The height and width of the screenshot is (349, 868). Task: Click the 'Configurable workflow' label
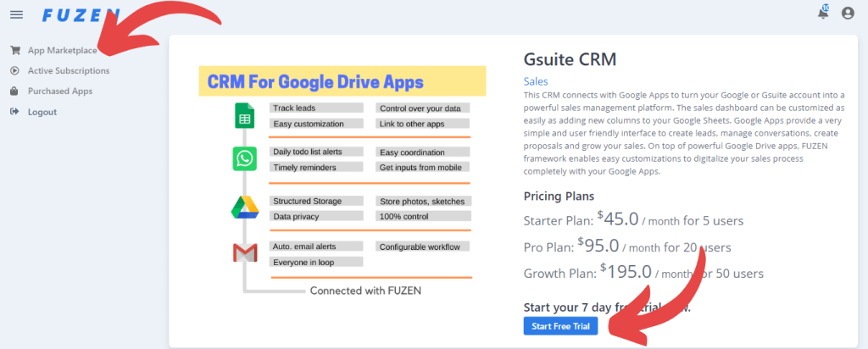pos(423,247)
